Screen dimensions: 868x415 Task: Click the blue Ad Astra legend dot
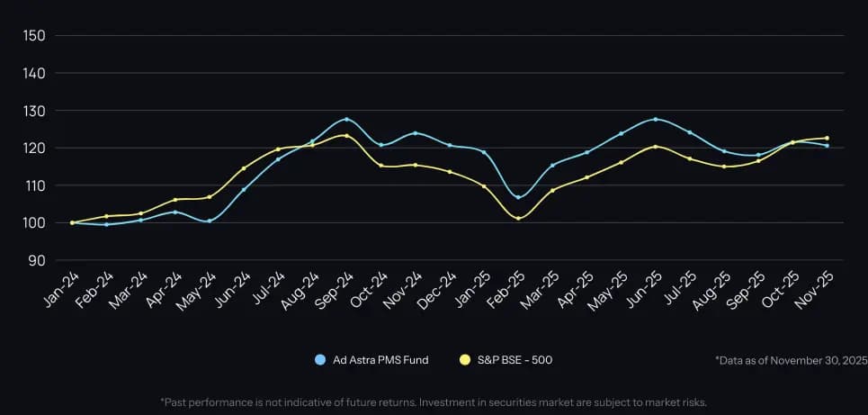(x=319, y=360)
